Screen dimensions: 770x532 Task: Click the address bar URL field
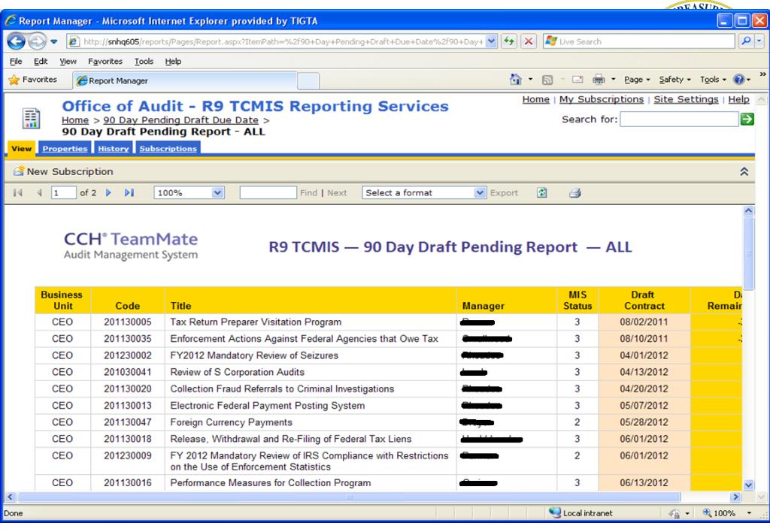click(281, 42)
